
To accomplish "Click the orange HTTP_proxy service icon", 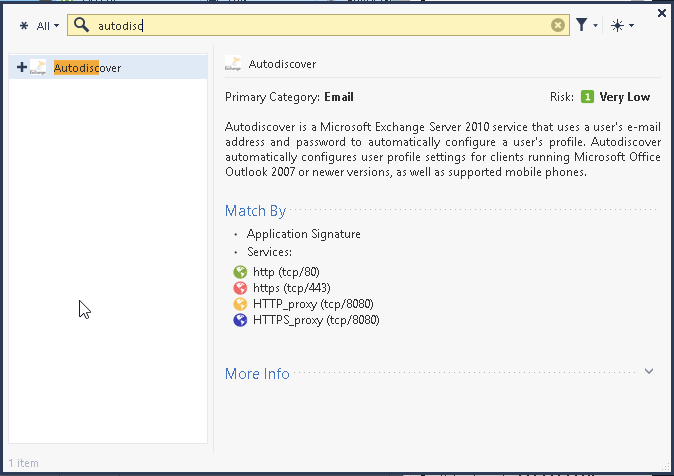I will (x=240, y=304).
